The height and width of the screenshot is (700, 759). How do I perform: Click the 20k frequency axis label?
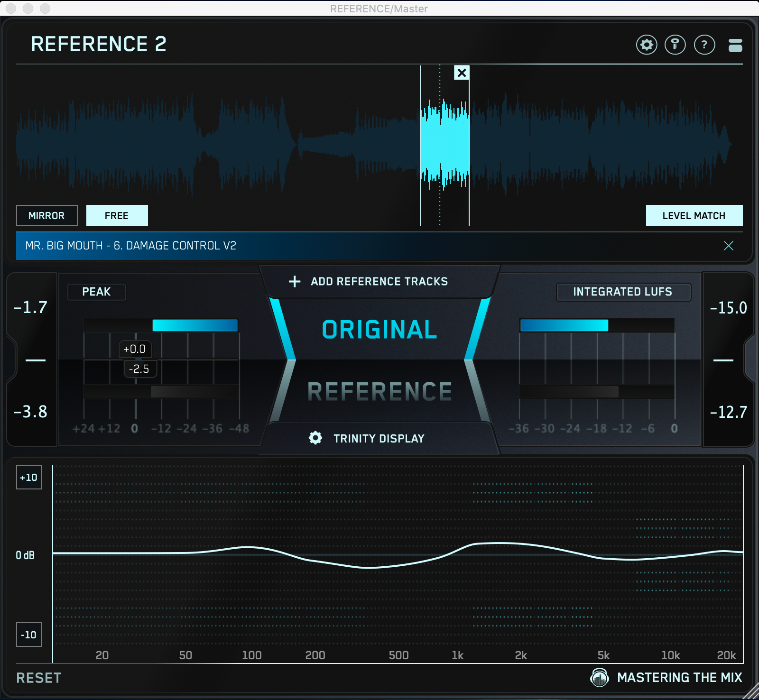coord(726,655)
